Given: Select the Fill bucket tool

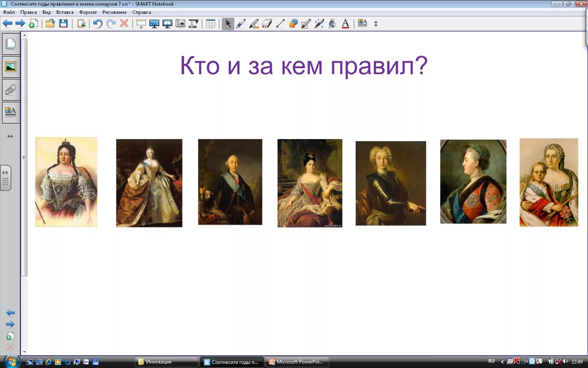Looking at the screenshot, I should [x=332, y=23].
